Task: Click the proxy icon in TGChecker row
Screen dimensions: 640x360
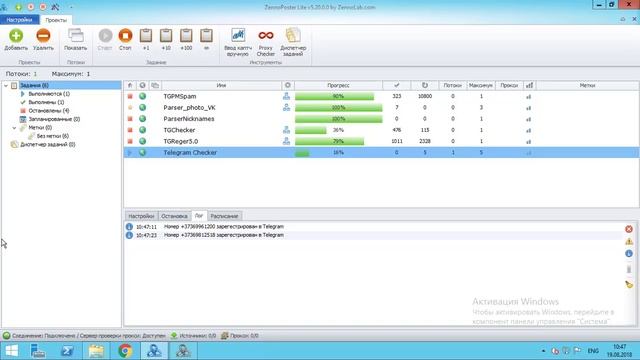Action: click(x=287, y=130)
